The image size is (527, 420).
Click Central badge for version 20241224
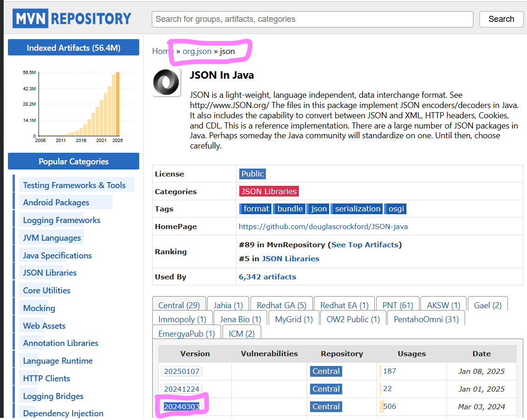pyautogui.click(x=326, y=389)
